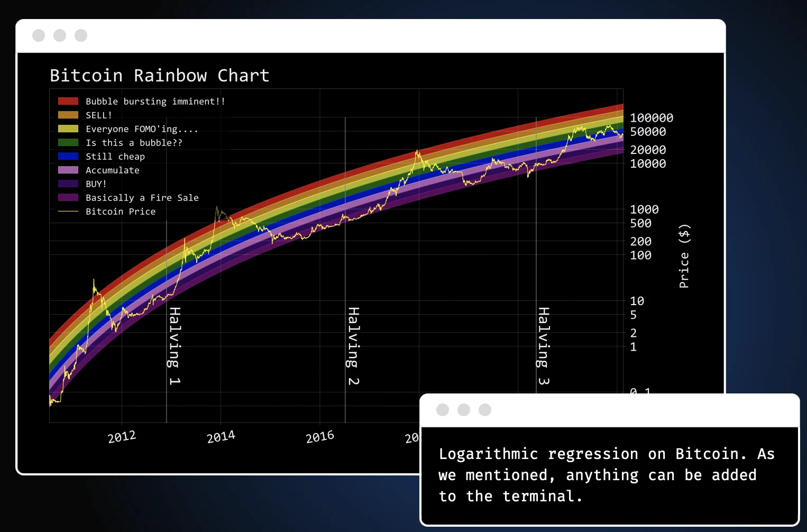
Task: Click the 2014 x-axis label
Action: click(x=221, y=437)
